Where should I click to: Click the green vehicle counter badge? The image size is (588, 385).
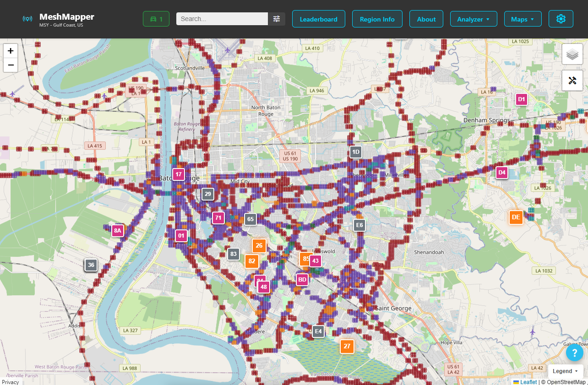156,19
